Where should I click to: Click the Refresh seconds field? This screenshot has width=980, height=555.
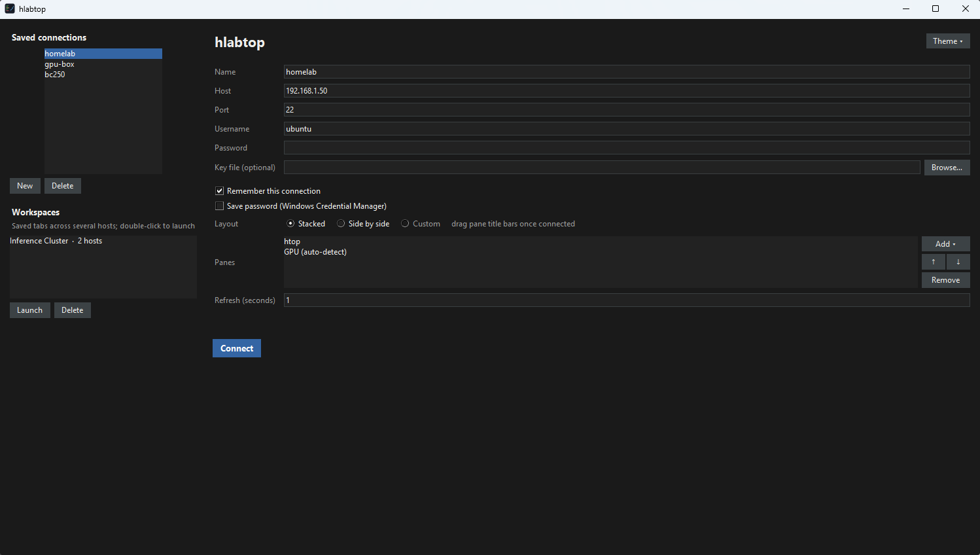(627, 300)
